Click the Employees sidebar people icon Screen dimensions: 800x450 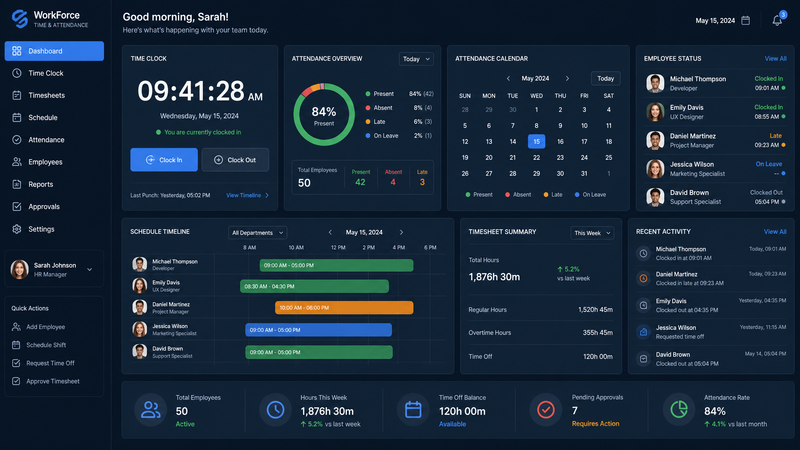17,162
